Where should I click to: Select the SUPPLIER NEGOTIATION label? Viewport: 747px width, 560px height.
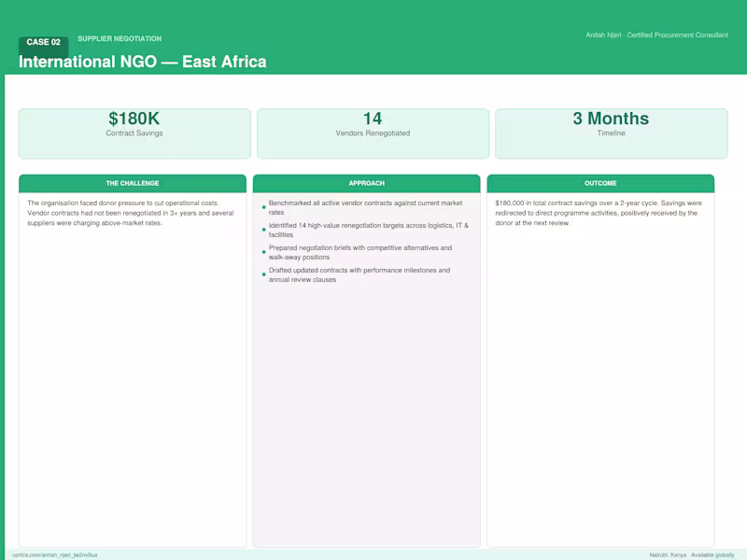[x=120, y=38]
